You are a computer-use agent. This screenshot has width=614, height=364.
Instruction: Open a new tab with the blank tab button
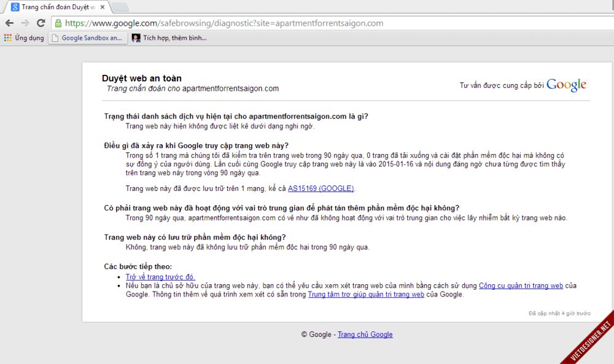(x=120, y=7)
